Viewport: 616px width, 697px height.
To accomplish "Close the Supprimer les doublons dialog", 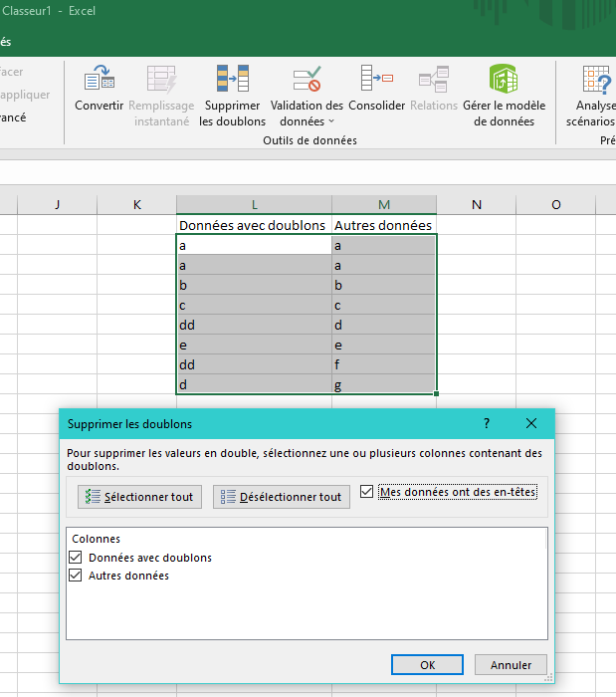I will tap(531, 423).
